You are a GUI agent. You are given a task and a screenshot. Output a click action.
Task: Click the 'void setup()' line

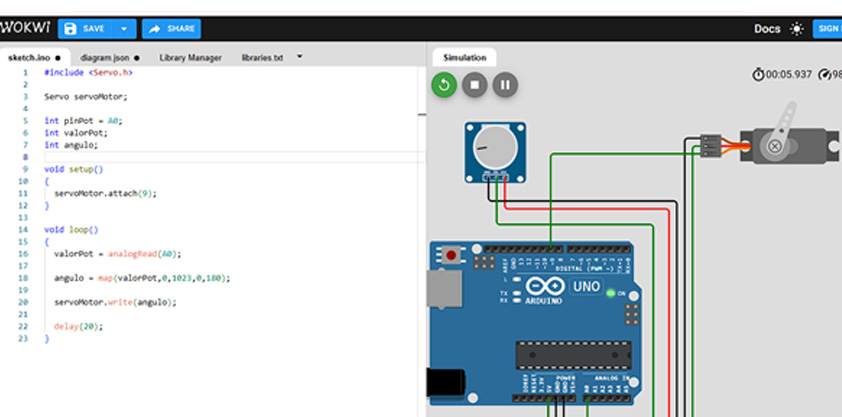74,169
